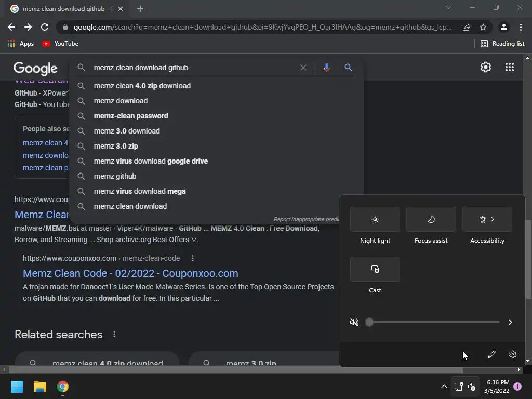Viewport: 532px width, 399px height.
Task: Select suggestion 'memz 3.0 download'
Action: (216, 131)
